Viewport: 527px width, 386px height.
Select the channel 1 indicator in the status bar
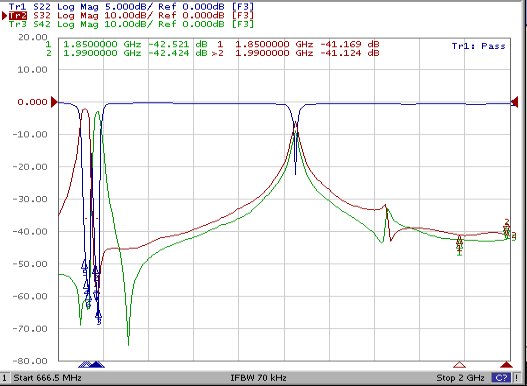pos(5,378)
